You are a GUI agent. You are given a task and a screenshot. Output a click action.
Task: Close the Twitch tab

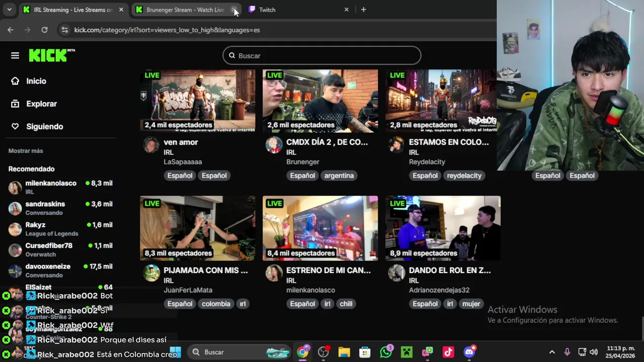click(346, 10)
